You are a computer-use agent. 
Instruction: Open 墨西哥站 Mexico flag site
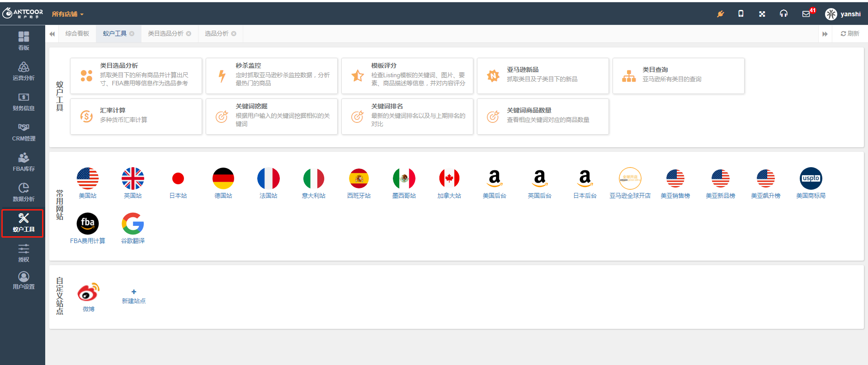coord(404,179)
